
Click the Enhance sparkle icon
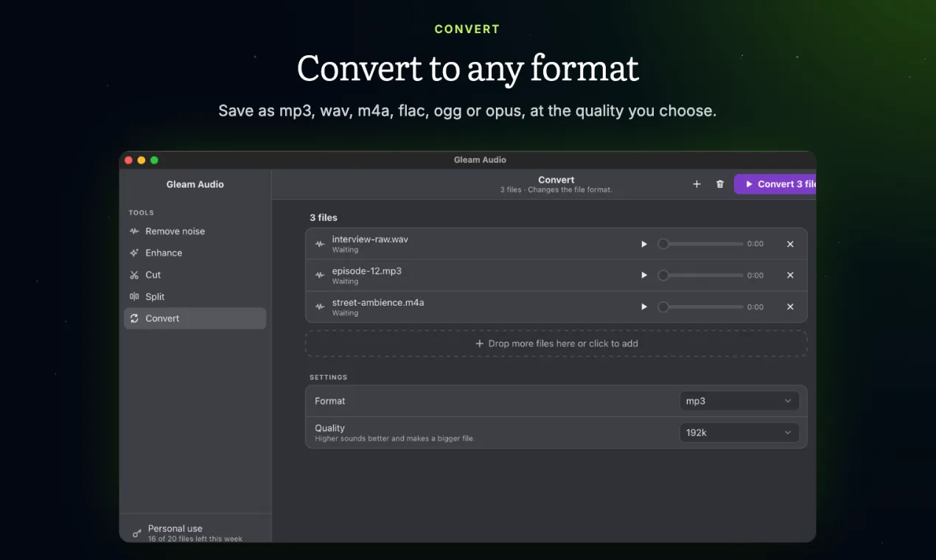tap(134, 253)
